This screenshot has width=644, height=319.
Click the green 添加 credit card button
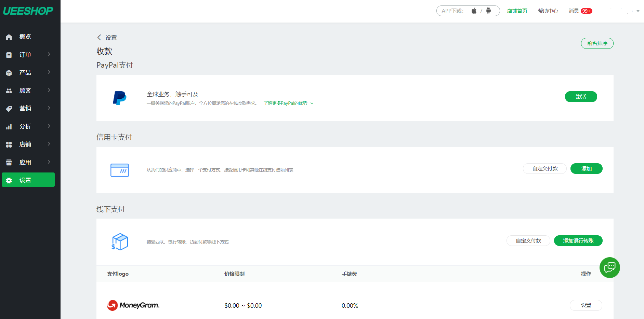coord(586,169)
